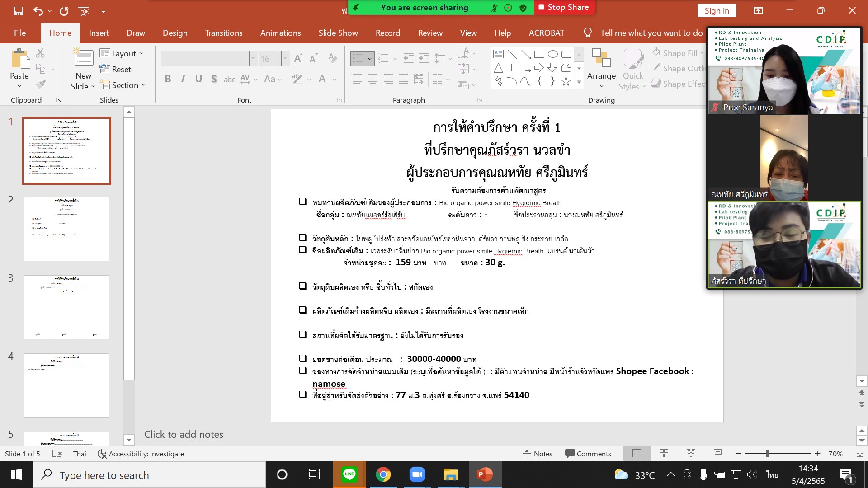The height and width of the screenshot is (488, 868).
Task: Toggle Normal view button
Action: click(x=637, y=454)
